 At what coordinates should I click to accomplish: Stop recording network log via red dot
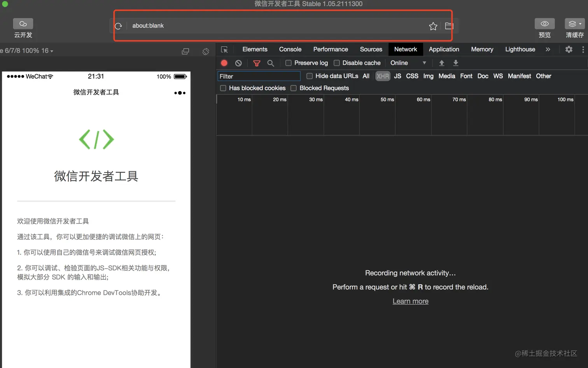coord(224,63)
